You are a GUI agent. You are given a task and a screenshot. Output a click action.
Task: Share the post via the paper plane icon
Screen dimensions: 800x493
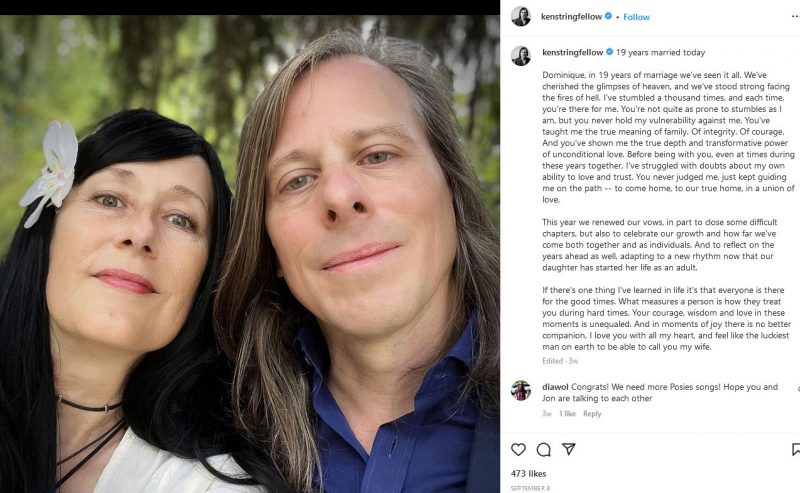[x=569, y=449]
